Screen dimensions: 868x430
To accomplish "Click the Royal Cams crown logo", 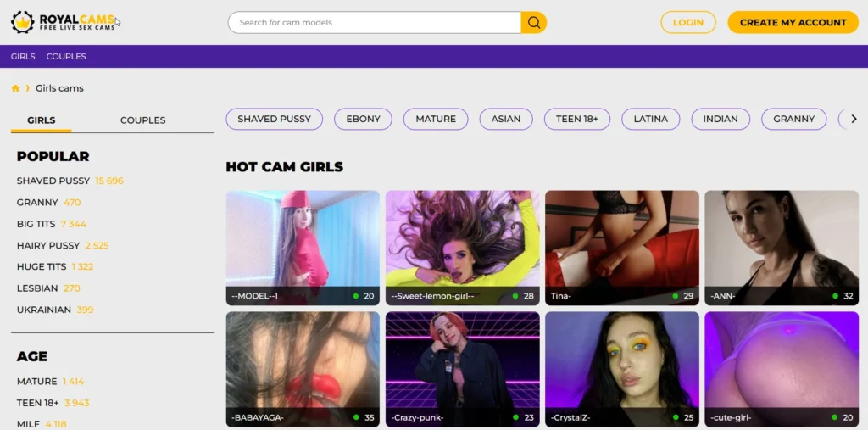I will coord(22,22).
